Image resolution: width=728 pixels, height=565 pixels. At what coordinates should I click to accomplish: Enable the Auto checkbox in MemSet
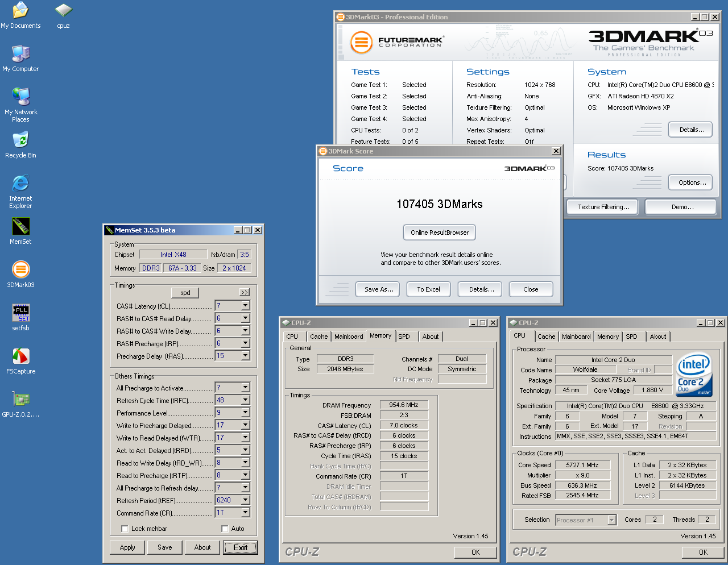pyautogui.click(x=225, y=529)
